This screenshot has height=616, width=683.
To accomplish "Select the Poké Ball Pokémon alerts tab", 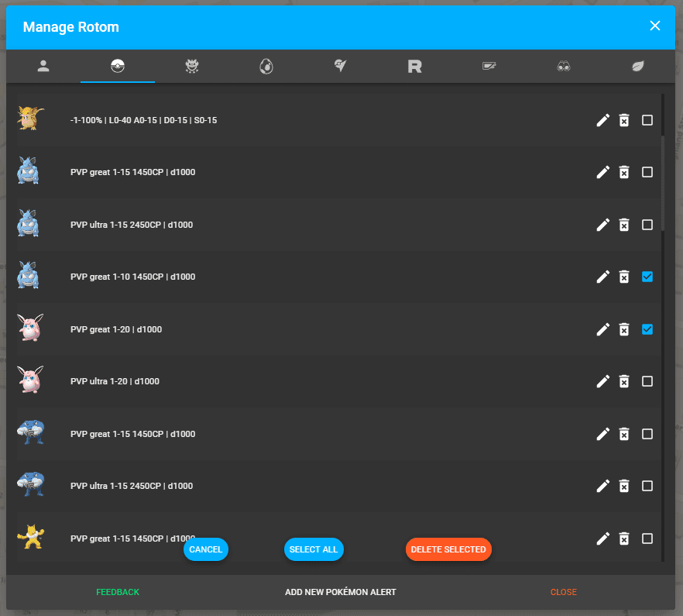I will [118, 67].
